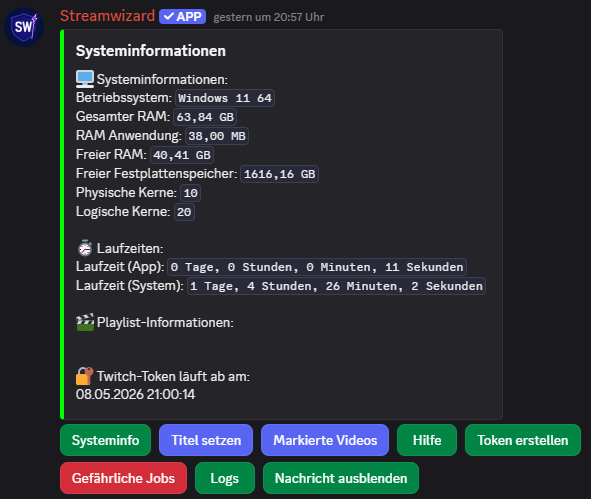Open the Titel setzen action

point(206,440)
